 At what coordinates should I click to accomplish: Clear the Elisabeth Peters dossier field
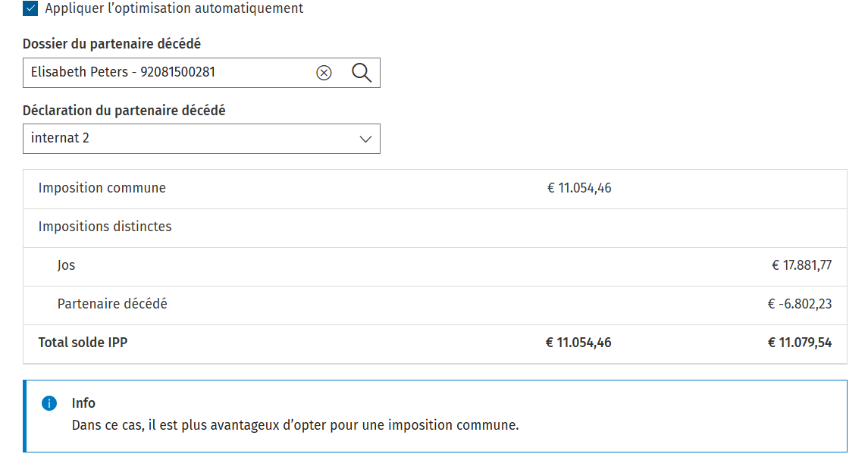coord(324,73)
